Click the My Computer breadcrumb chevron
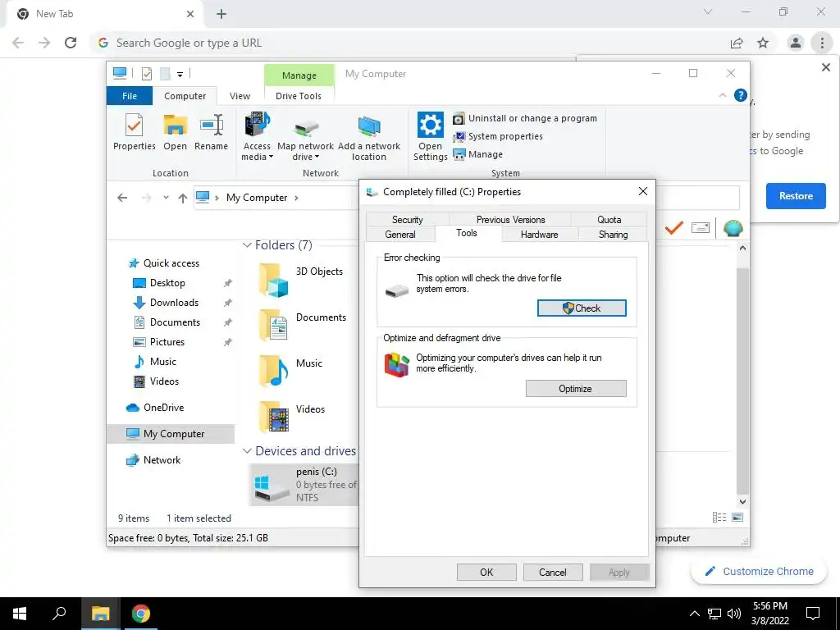 point(296,198)
